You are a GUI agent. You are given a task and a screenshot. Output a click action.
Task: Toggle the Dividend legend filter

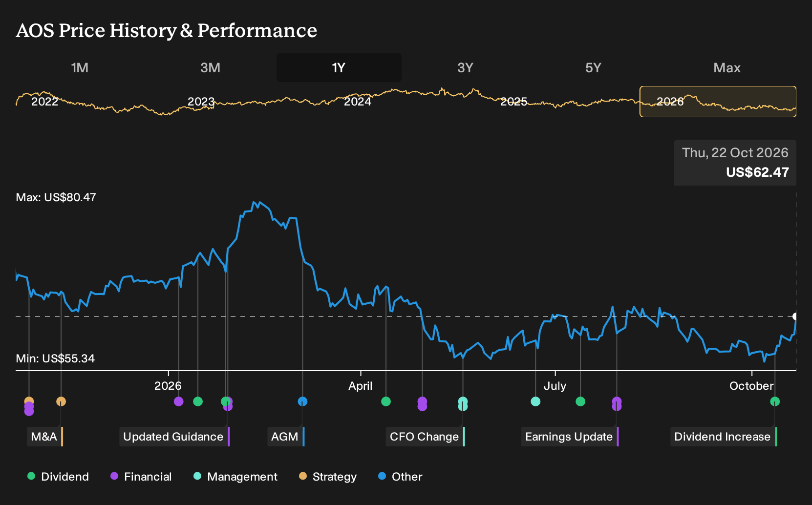58,477
